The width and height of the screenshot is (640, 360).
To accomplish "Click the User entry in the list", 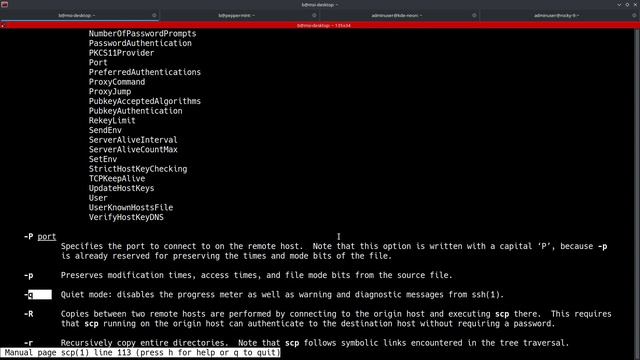I will pyautogui.click(x=98, y=198).
